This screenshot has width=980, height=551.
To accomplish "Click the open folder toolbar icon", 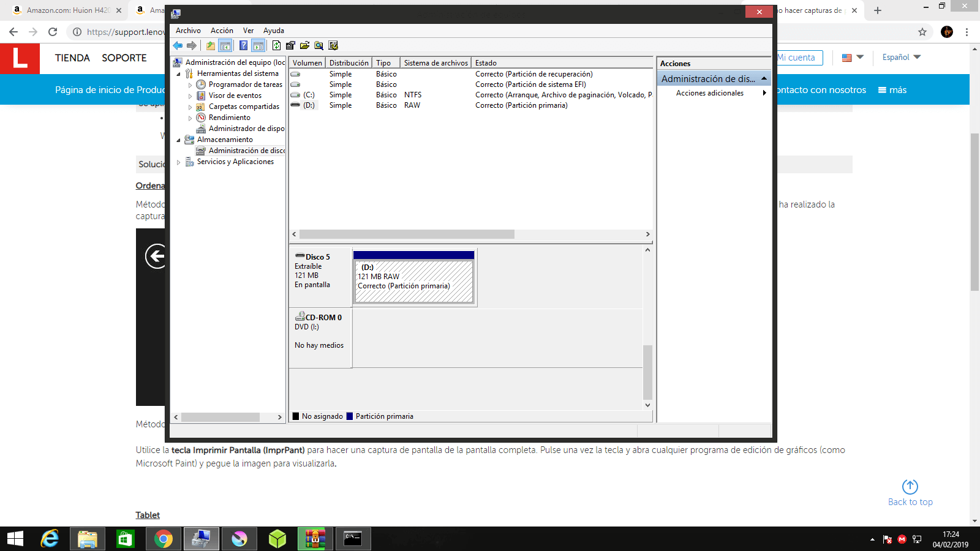I will tap(304, 45).
